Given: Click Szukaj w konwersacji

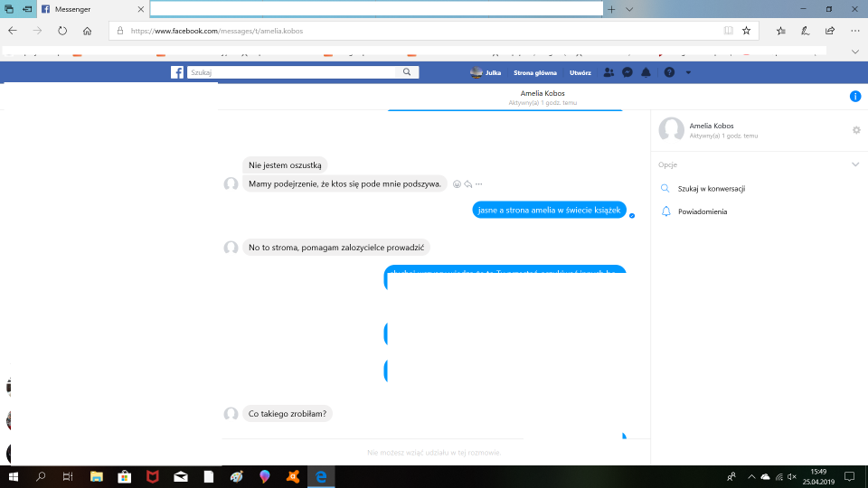Looking at the screenshot, I should pos(711,189).
